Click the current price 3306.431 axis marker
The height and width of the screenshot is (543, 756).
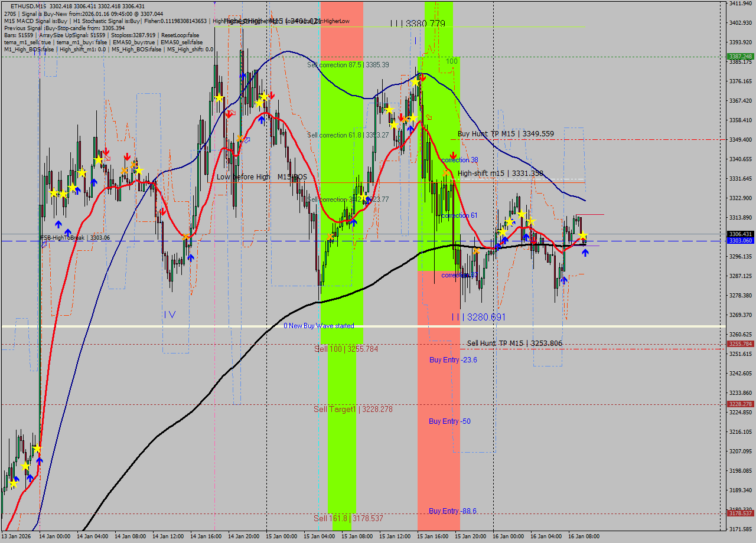740,234
